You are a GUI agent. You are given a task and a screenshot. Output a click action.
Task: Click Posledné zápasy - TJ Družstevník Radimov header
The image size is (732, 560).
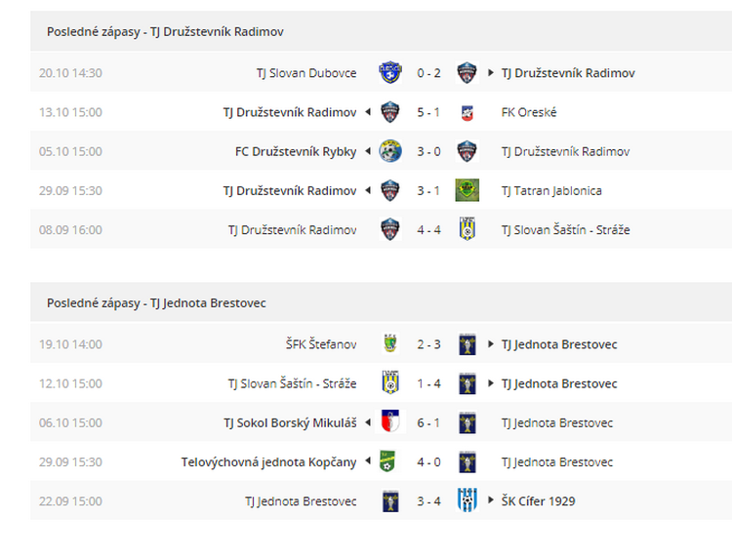165,32
